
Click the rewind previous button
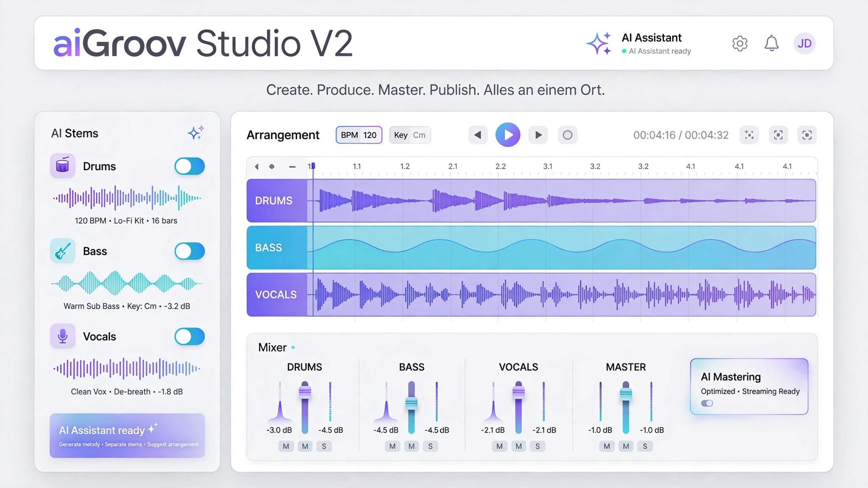pyautogui.click(x=478, y=135)
